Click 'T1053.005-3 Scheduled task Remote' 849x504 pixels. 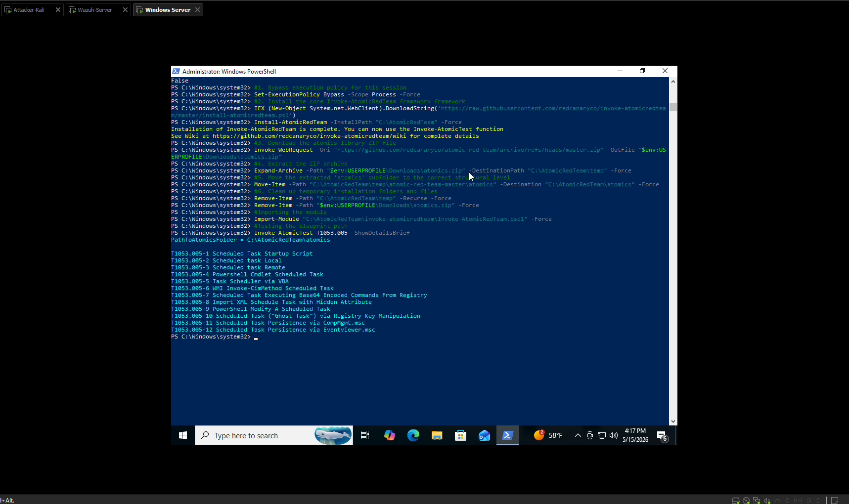228,267
